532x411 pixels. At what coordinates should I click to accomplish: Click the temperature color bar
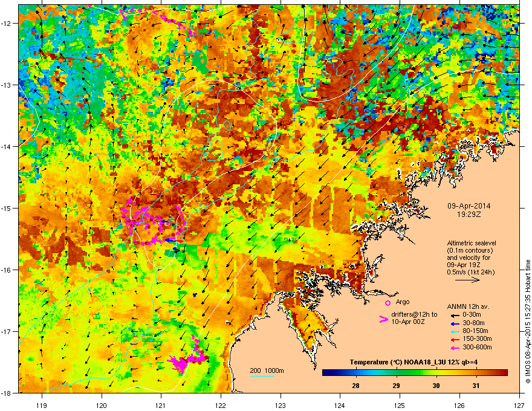(x=415, y=373)
